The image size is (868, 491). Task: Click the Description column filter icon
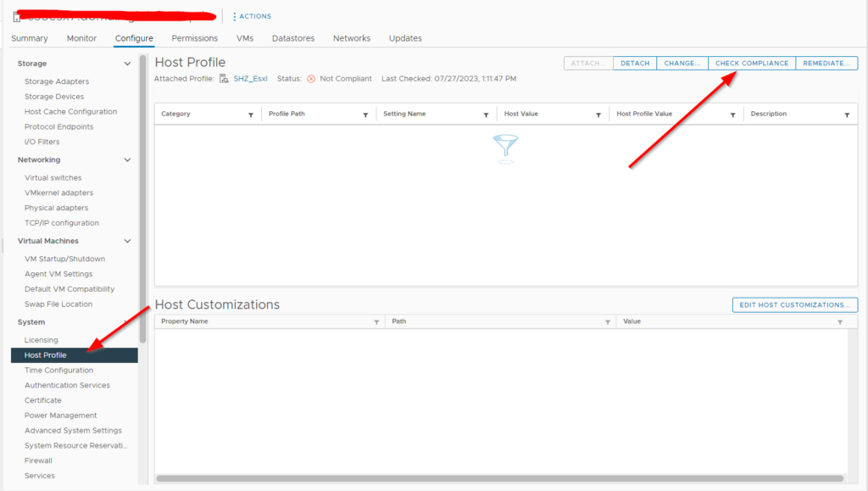pyautogui.click(x=847, y=115)
